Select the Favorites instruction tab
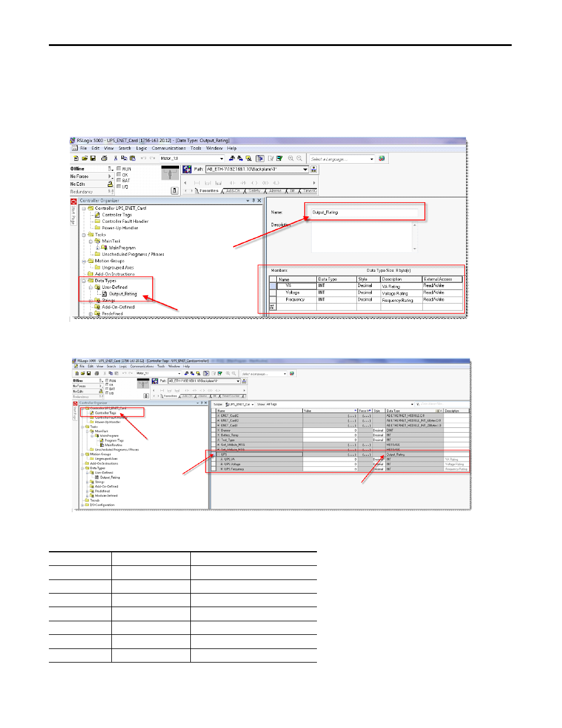Screen dimensions: 562x728 [209, 191]
